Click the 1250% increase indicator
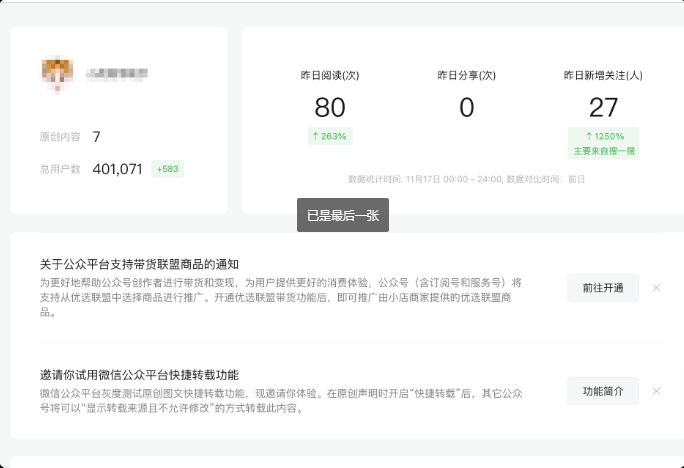This screenshot has height=468, width=684. click(x=605, y=136)
